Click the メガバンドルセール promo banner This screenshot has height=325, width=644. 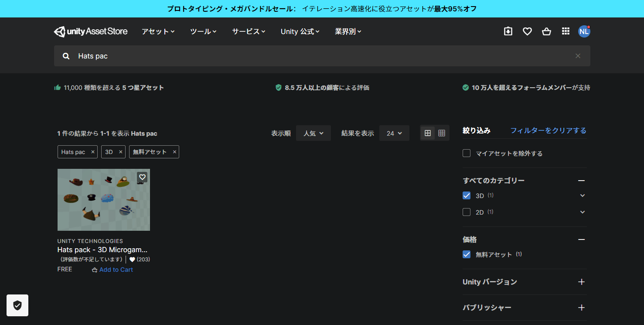[322, 9]
